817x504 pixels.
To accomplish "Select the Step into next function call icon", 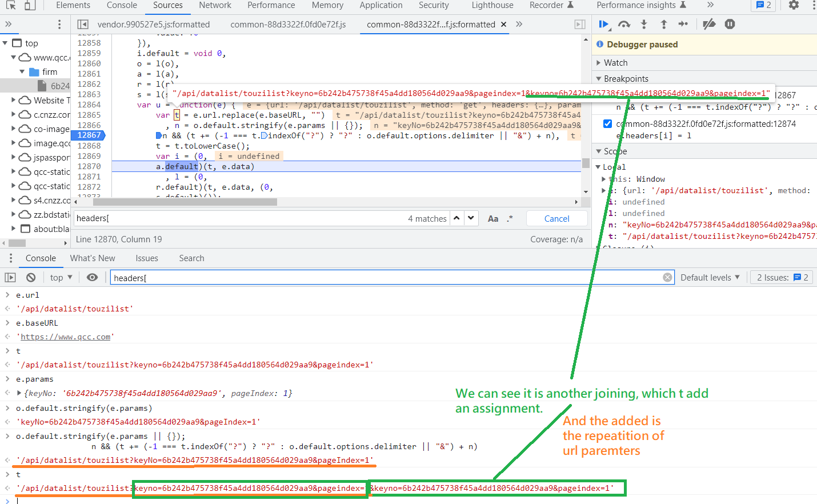I will pos(643,24).
